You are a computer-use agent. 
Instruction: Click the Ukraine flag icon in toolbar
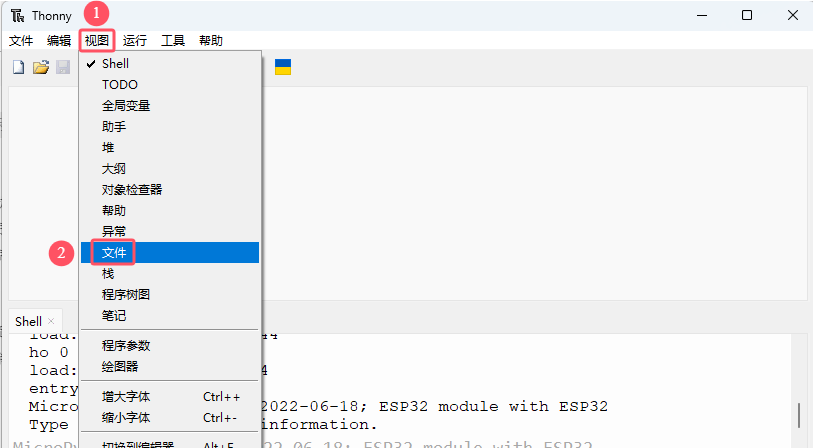coord(283,67)
